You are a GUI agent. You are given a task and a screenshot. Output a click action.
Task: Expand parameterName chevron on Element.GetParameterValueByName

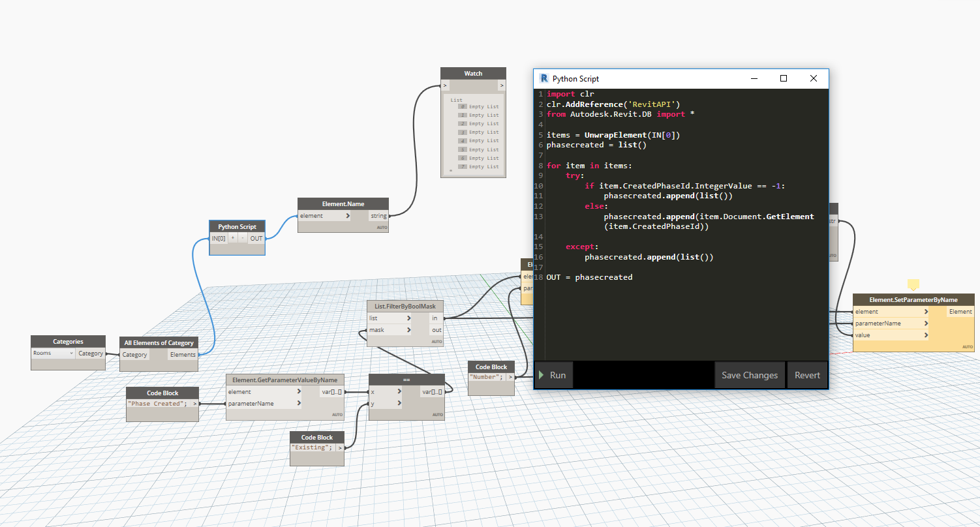coord(299,404)
